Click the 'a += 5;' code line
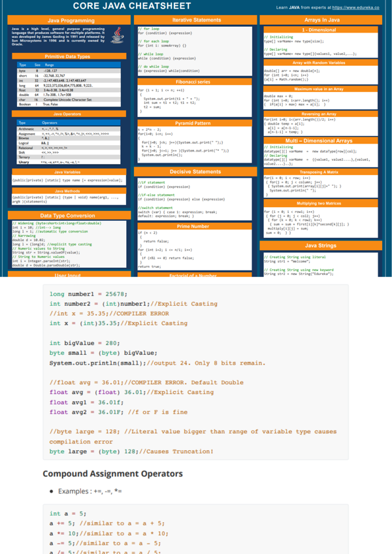Screen dimensions: 392x554 [107, 523]
